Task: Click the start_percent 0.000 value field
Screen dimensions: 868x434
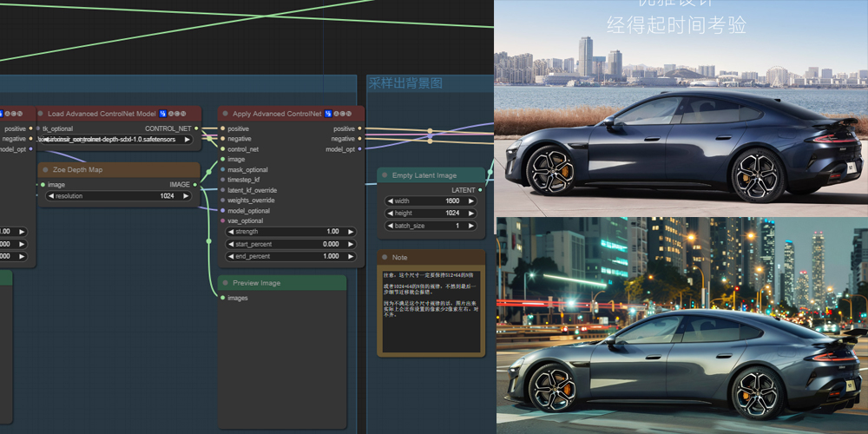Action: 291,244
